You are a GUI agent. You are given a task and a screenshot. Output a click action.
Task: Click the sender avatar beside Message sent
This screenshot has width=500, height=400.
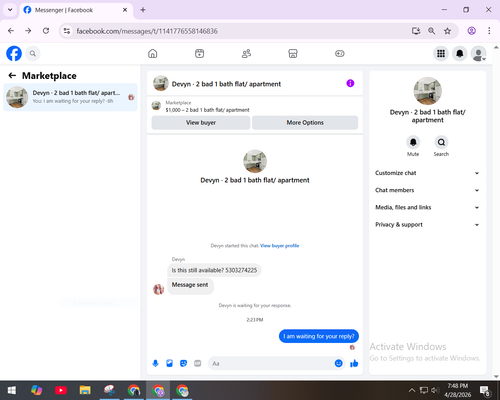pyautogui.click(x=158, y=289)
